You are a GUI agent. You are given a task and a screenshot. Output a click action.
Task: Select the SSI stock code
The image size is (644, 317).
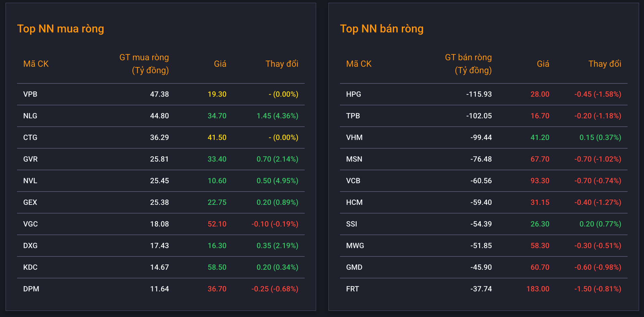coord(352,224)
